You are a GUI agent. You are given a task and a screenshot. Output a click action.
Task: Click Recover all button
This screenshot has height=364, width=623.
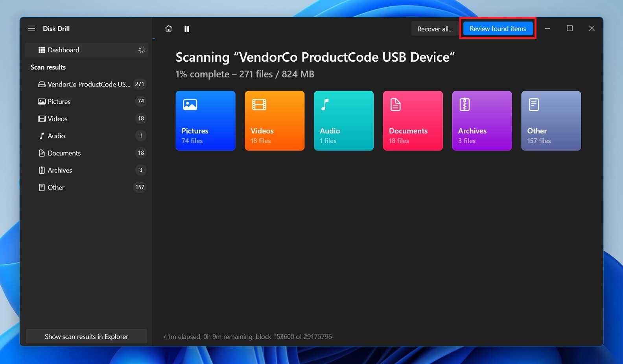click(435, 29)
